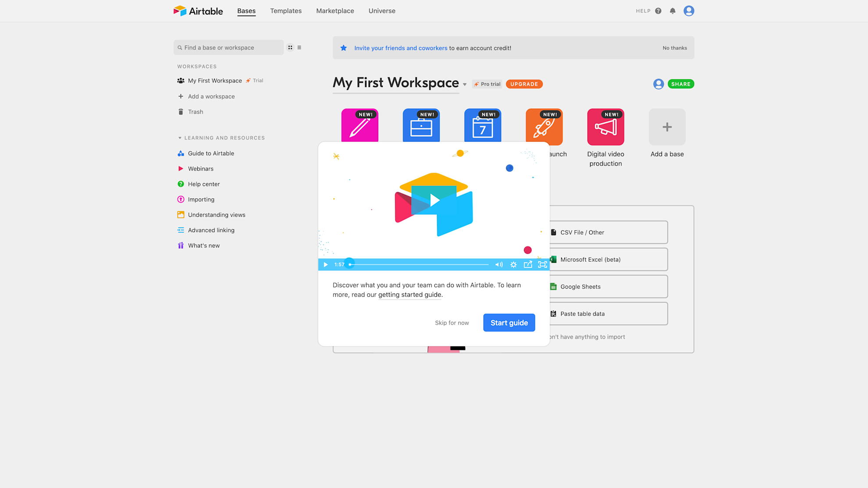Click Skip for now

[452, 323]
